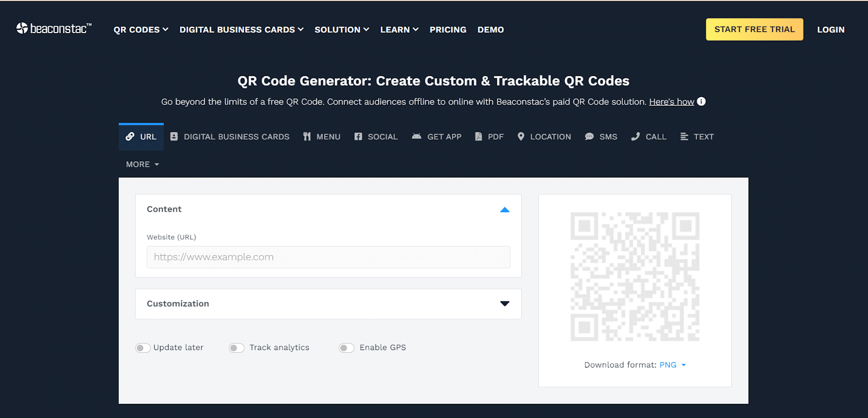Click the link icon on URL tab
868x418 pixels.
[x=130, y=137]
